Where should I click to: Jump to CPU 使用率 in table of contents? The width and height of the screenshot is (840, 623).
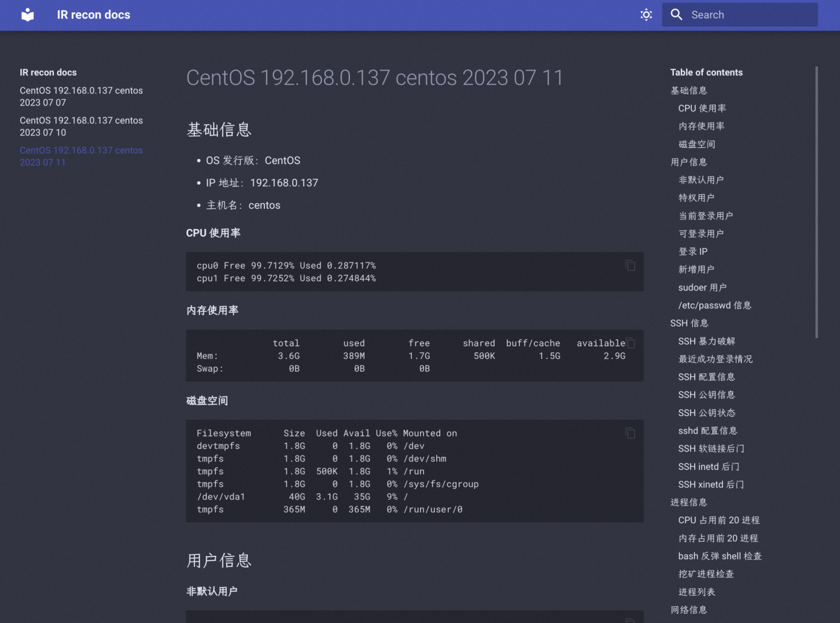pos(702,108)
